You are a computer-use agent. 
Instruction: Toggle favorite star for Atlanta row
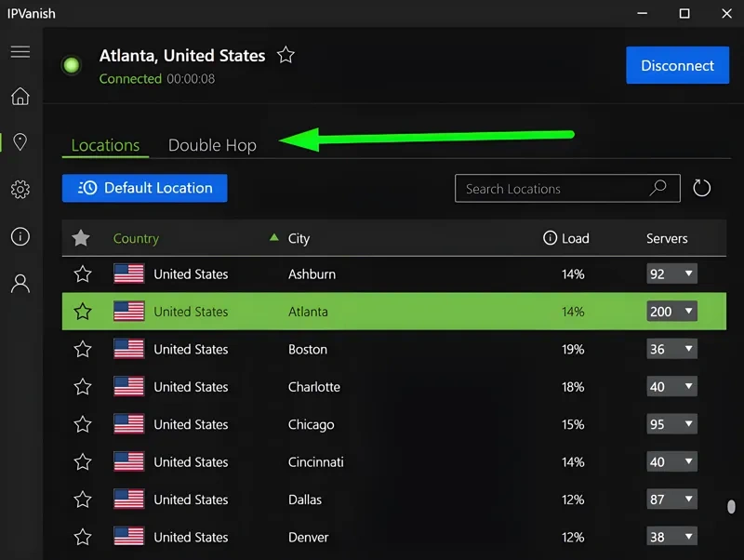[83, 312]
